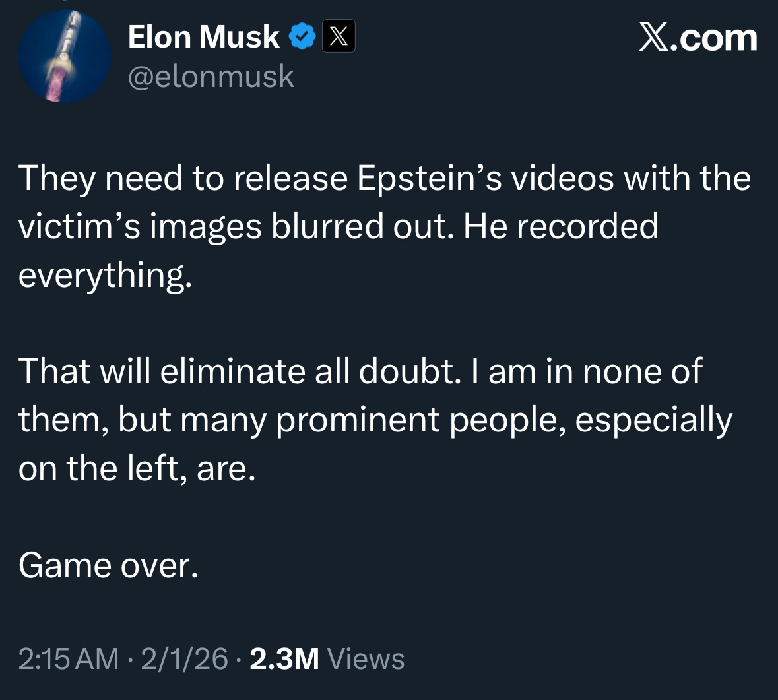
Task: Click the phrase "victim's images blurred out"
Action: [236, 226]
